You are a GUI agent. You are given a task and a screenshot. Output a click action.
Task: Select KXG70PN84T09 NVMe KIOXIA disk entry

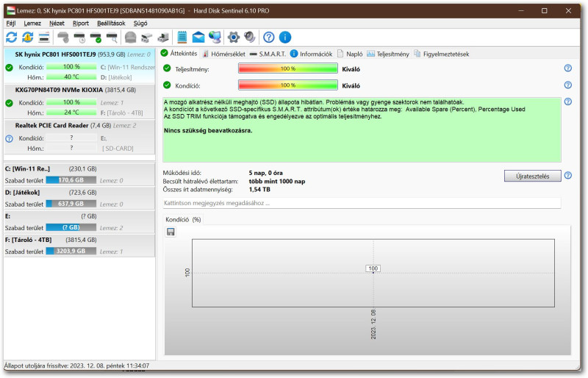click(x=79, y=101)
